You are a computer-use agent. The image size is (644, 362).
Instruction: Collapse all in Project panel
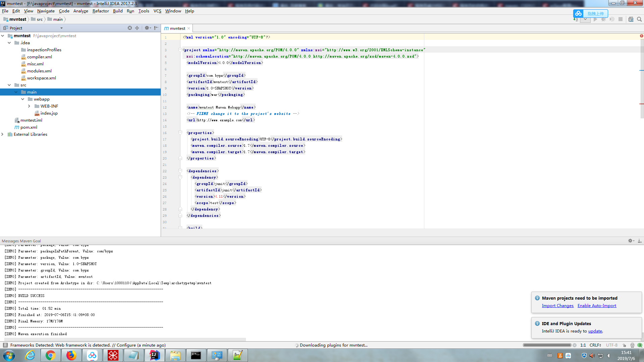tap(137, 28)
